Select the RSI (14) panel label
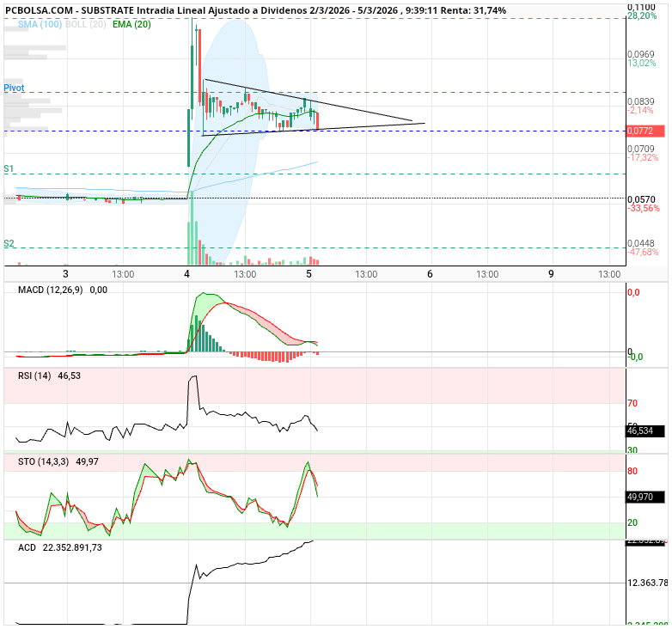 click(x=35, y=376)
